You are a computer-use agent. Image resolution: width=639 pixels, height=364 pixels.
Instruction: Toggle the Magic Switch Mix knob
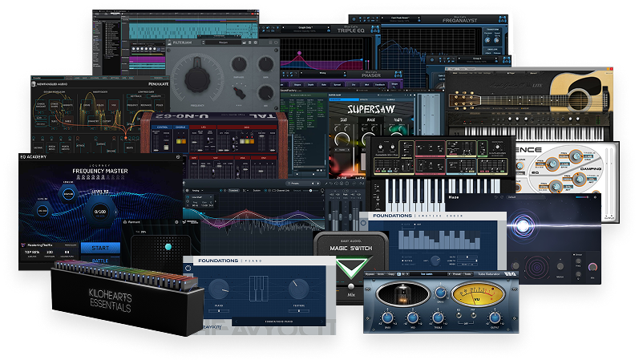tap(350, 286)
